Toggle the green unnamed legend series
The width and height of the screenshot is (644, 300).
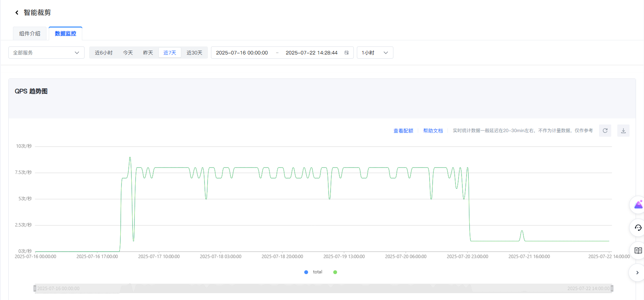[335, 272]
